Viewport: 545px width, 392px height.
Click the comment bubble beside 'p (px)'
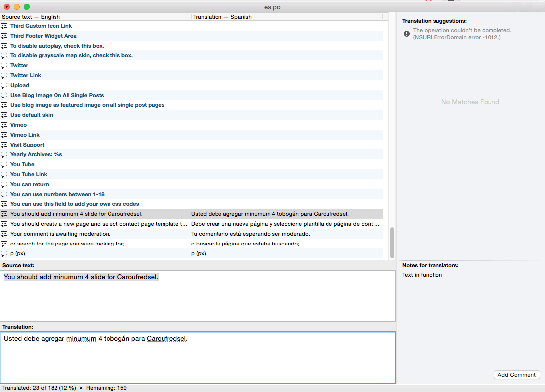4,253
